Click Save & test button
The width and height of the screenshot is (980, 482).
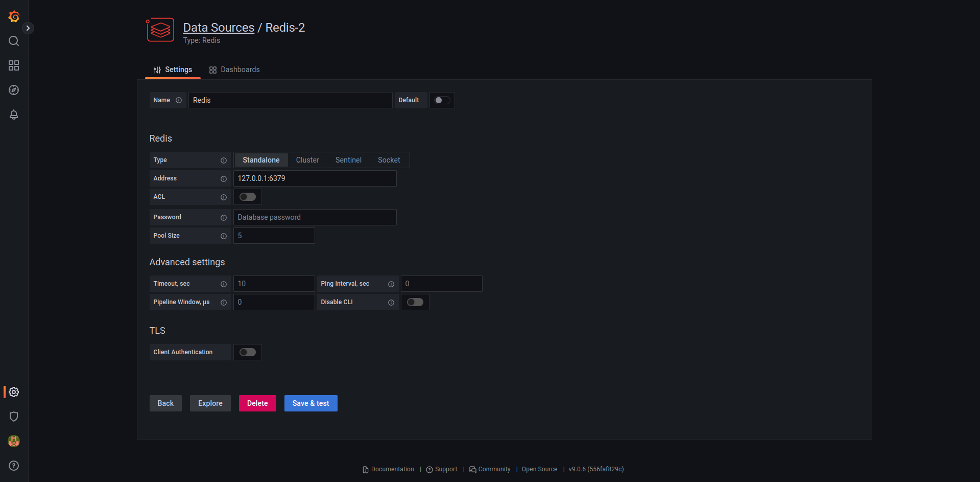[x=311, y=403]
